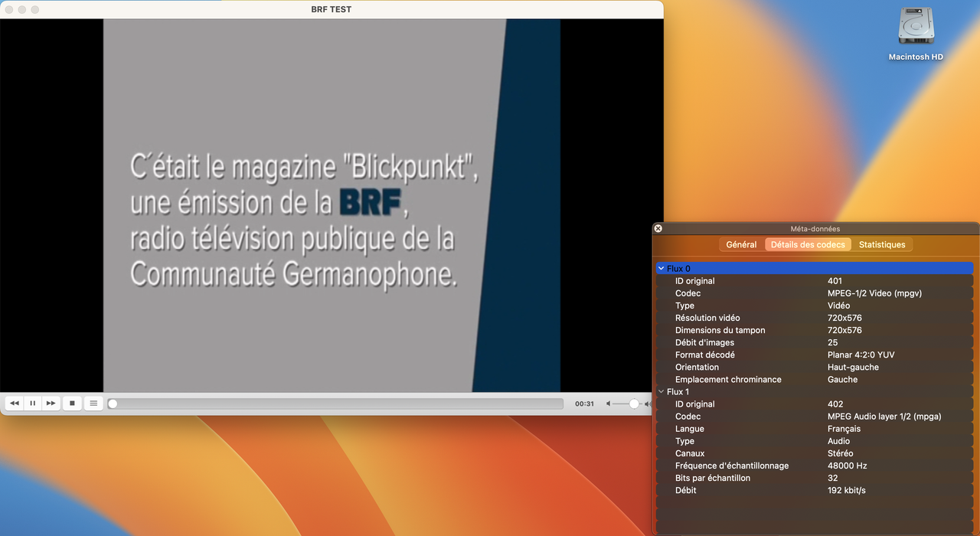The width and height of the screenshot is (980, 536).
Task: Stop the video with the stop button
Action: click(x=72, y=403)
